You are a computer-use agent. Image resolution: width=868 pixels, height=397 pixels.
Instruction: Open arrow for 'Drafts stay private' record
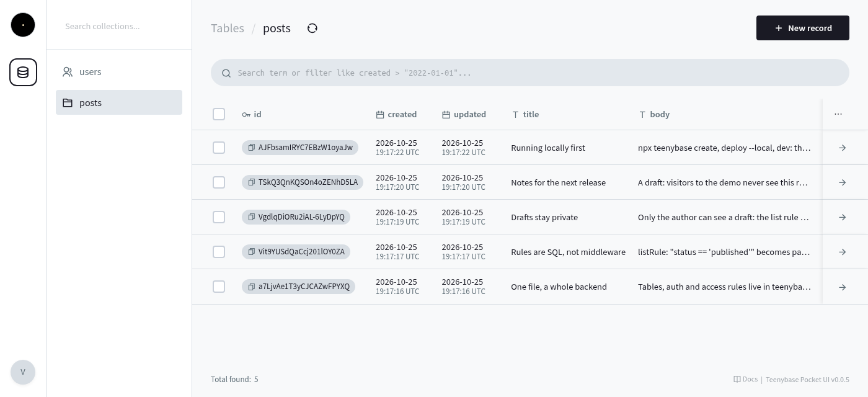[842, 217]
